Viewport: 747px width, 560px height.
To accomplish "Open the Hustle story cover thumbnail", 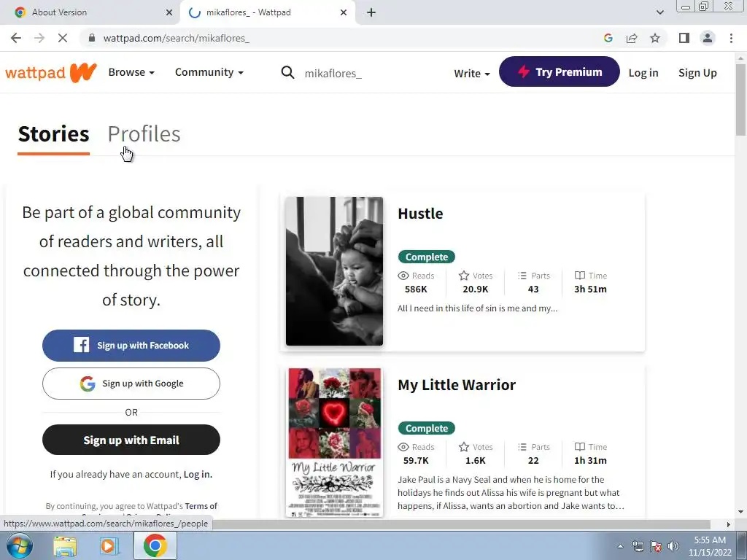I will tap(334, 271).
